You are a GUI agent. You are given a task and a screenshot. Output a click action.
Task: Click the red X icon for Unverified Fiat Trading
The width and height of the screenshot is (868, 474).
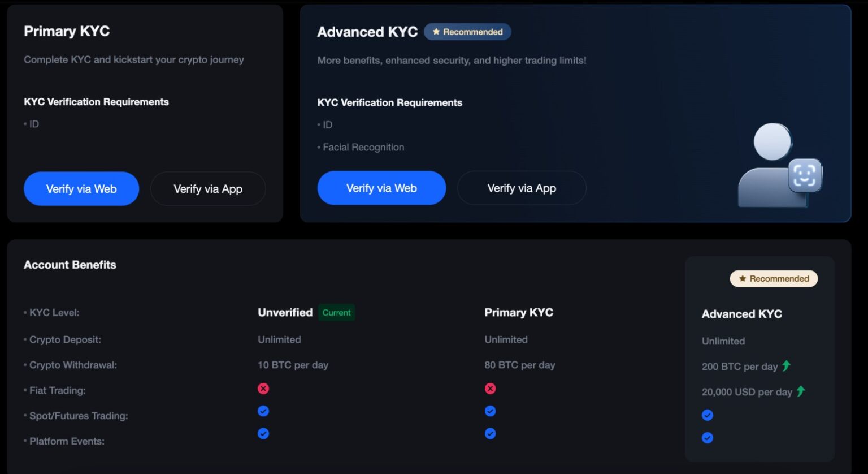click(x=263, y=388)
